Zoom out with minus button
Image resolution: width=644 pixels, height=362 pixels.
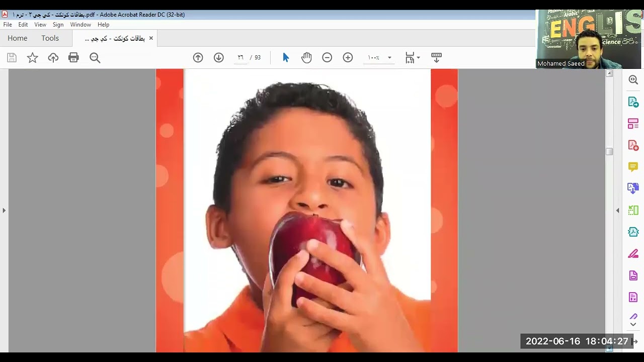(327, 58)
